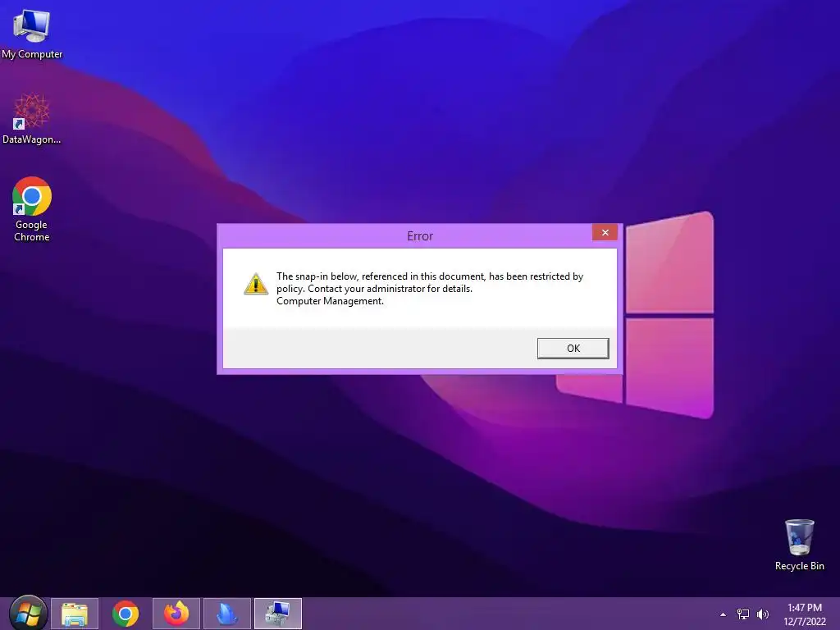Select the My Computer desktop icon
The height and width of the screenshot is (630, 840).
click(32, 34)
